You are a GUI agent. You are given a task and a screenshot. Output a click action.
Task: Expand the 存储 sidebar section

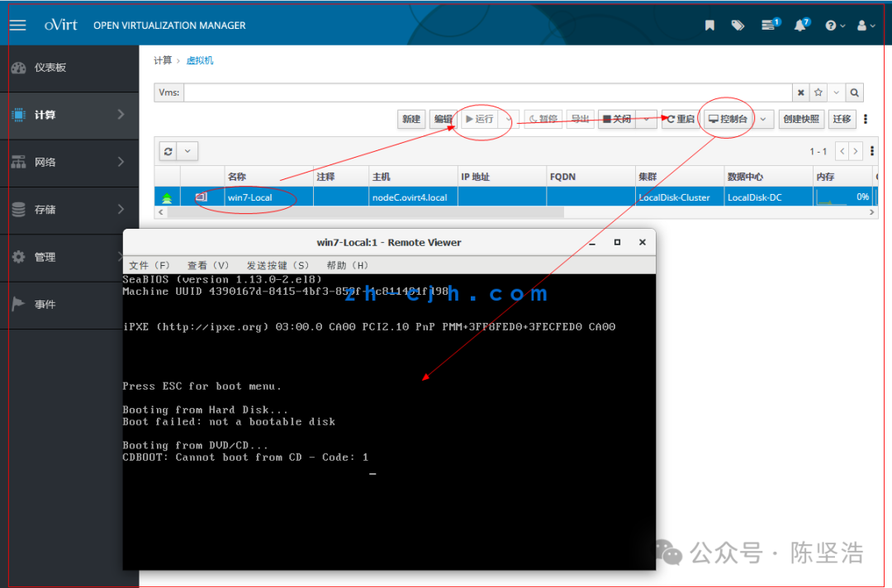click(69, 209)
